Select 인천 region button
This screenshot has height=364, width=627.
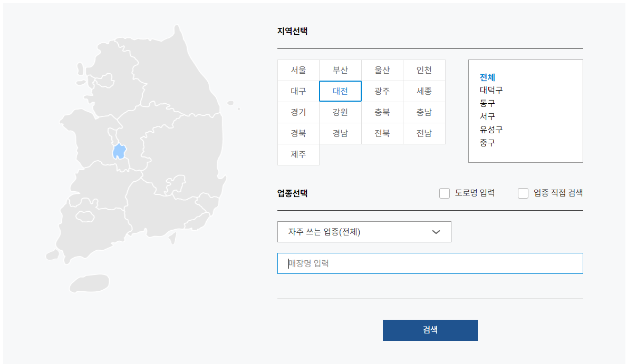[425, 70]
